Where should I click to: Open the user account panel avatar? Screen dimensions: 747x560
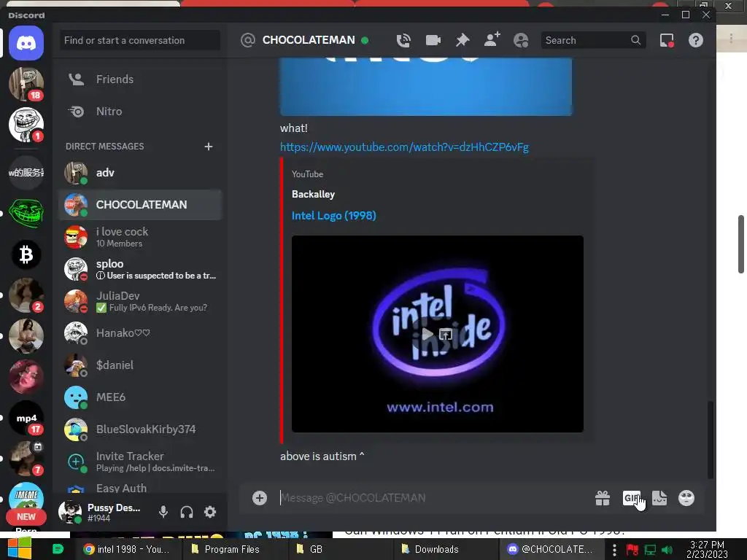[x=70, y=512]
